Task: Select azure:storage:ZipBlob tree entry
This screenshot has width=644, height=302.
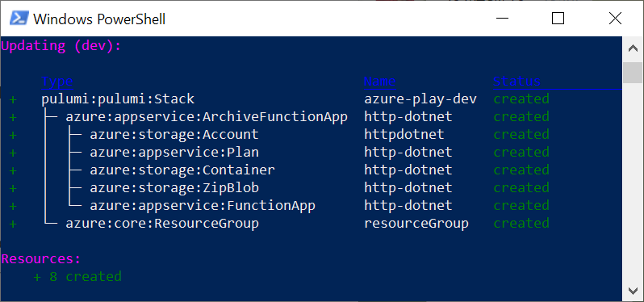Action: 174,188
